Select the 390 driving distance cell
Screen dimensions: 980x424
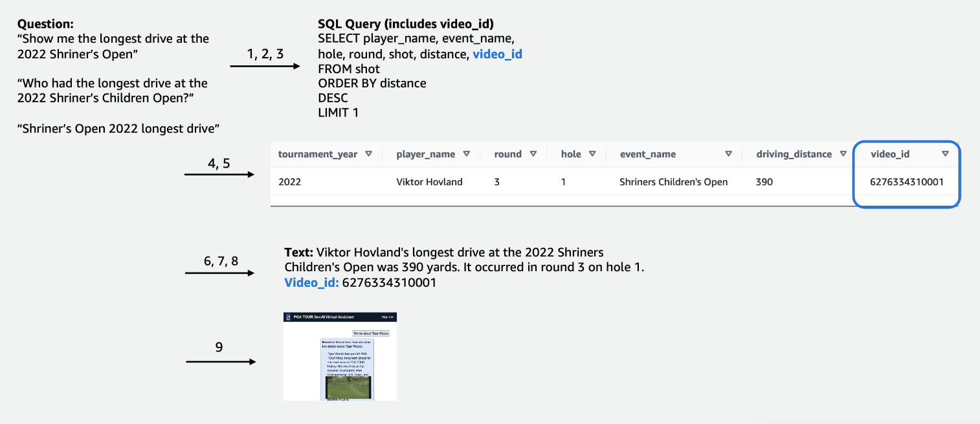coord(764,182)
